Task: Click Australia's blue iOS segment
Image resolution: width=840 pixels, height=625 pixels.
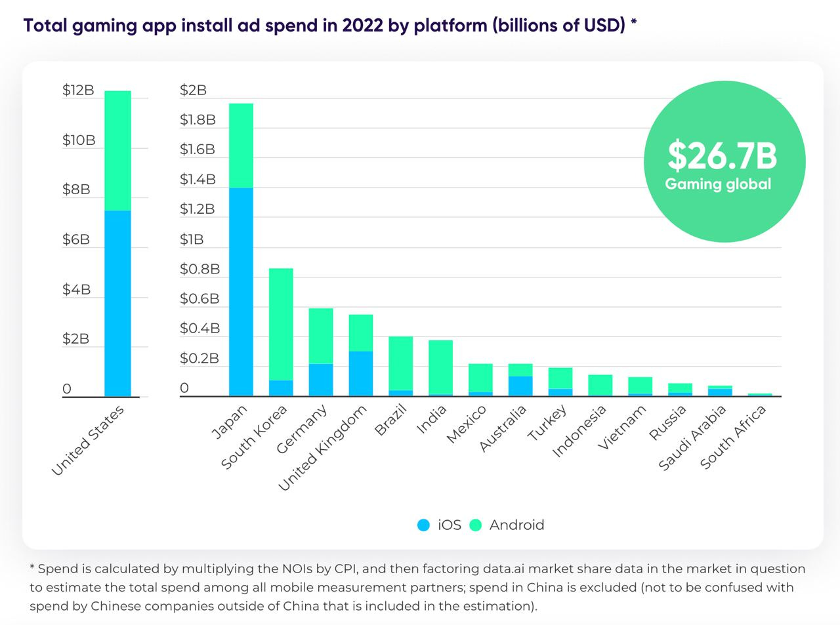Action: 520,386
